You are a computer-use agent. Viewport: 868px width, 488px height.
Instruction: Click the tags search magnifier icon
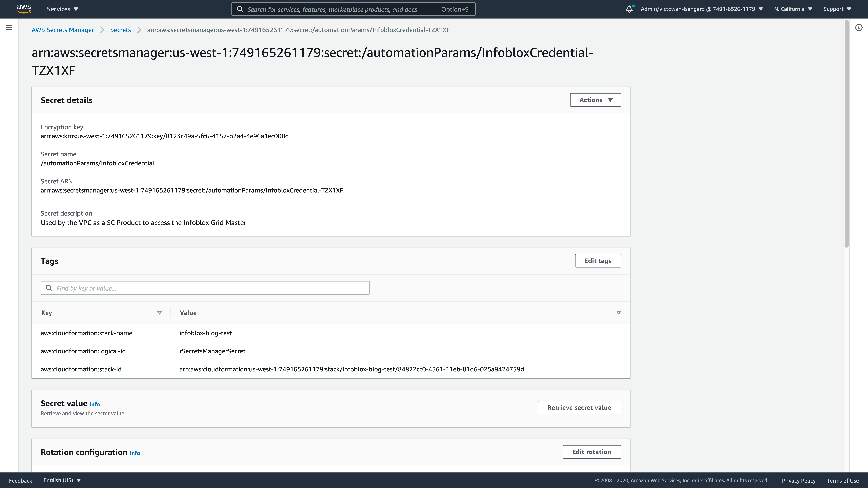tap(49, 288)
